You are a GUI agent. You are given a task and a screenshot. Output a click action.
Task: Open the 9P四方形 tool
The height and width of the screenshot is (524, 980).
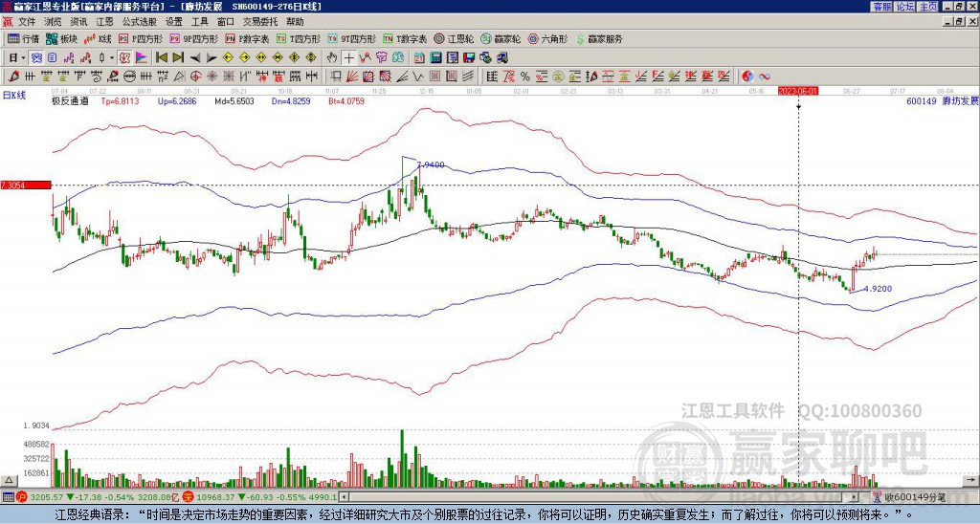[193, 38]
